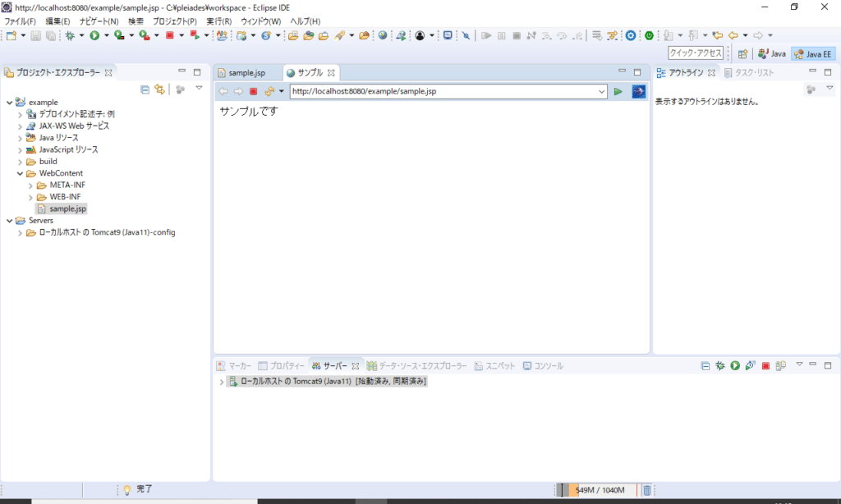841x504 pixels.
Task: Click Open Perspective icon
Action: (x=742, y=53)
